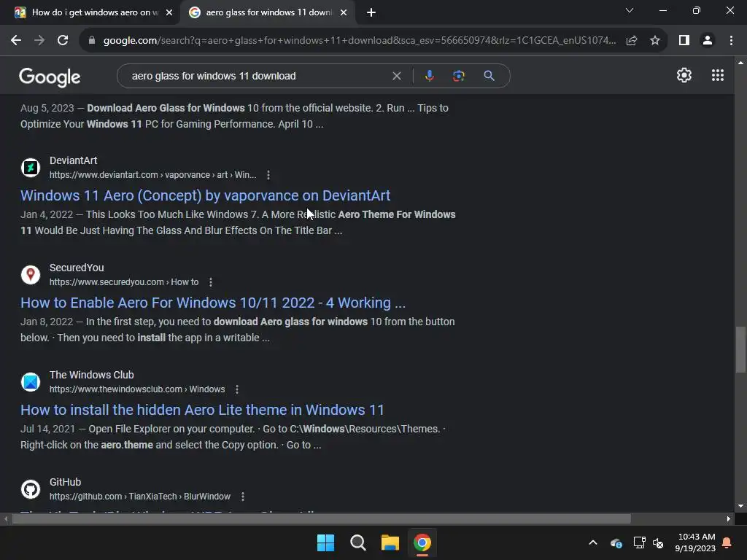
Task: Go back to the previous page
Action: [16, 41]
